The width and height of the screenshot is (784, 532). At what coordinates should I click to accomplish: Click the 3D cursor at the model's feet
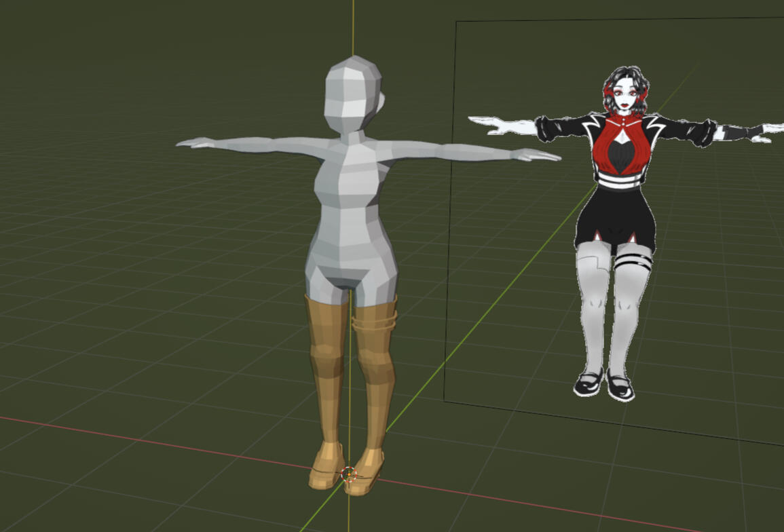pyautogui.click(x=349, y=474)
